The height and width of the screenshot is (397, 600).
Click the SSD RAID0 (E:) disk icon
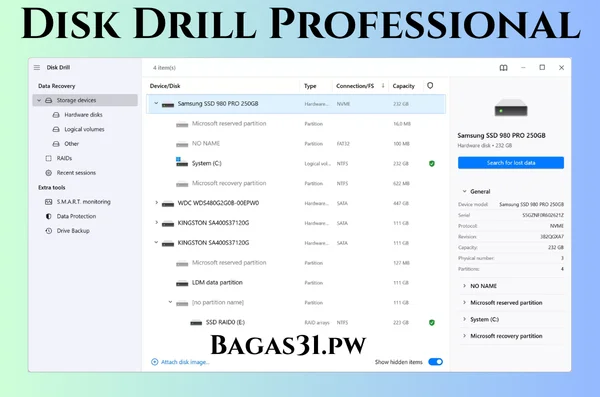coord(196,323)
